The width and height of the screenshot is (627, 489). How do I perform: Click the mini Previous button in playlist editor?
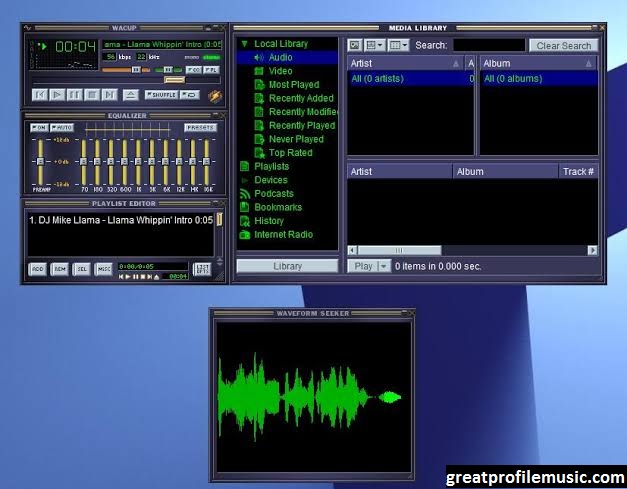tap(121, 277)
